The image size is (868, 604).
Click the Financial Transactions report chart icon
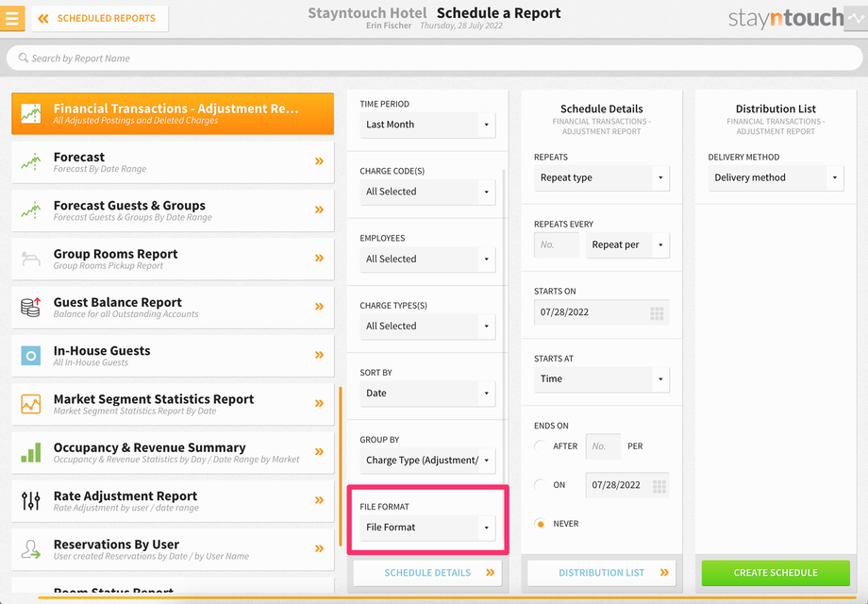31,113
